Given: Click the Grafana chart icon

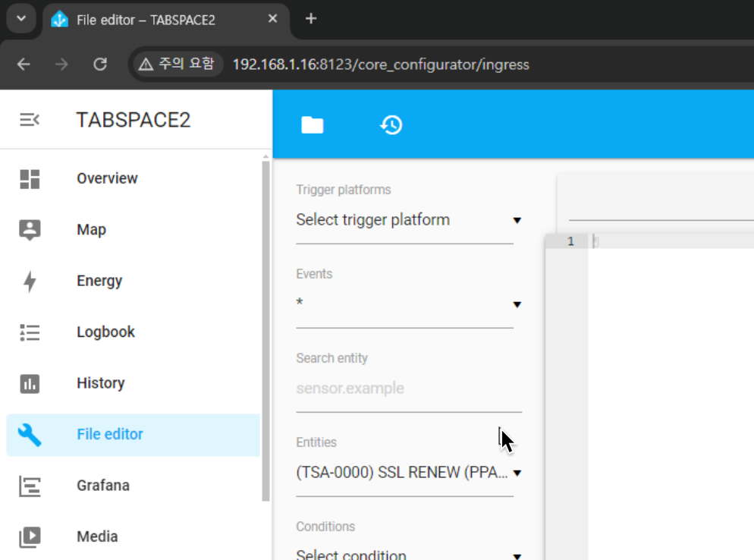Looking at the screenshot, I should point(30,486).
